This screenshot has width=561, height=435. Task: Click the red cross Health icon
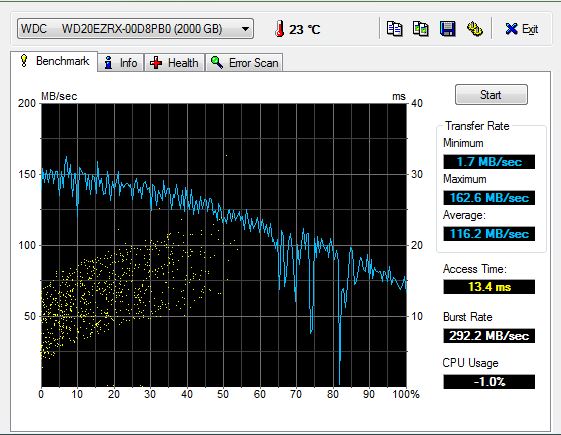pyautogui.click(x=156, y=63)
